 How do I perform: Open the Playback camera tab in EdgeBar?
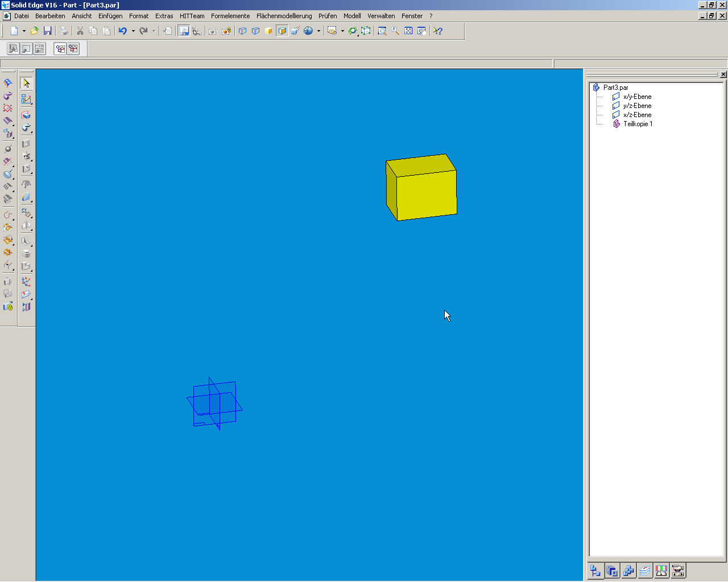(677, 571)
